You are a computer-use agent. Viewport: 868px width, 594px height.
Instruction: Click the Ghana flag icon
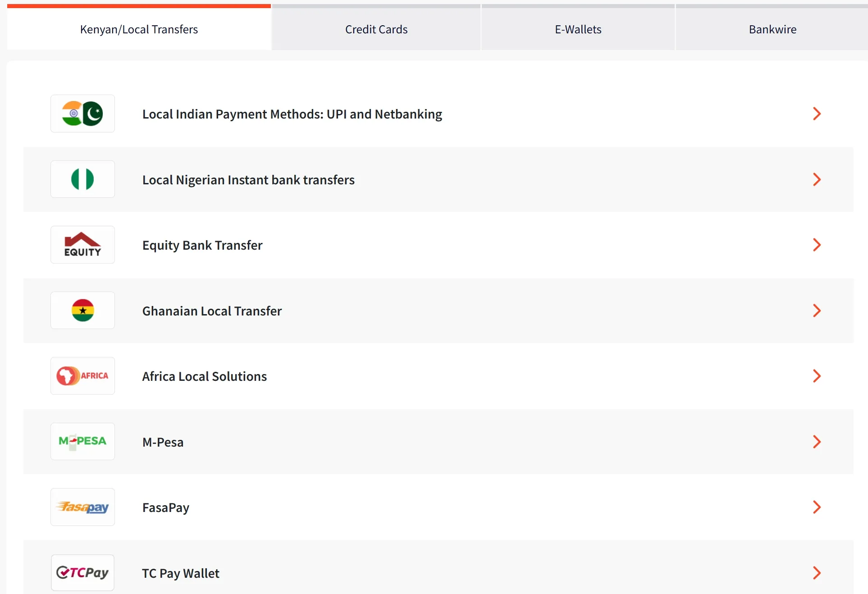tap(82, 311)
